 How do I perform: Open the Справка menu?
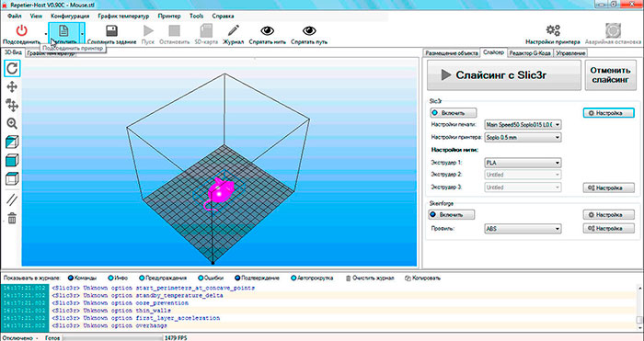tap(223, 16)
